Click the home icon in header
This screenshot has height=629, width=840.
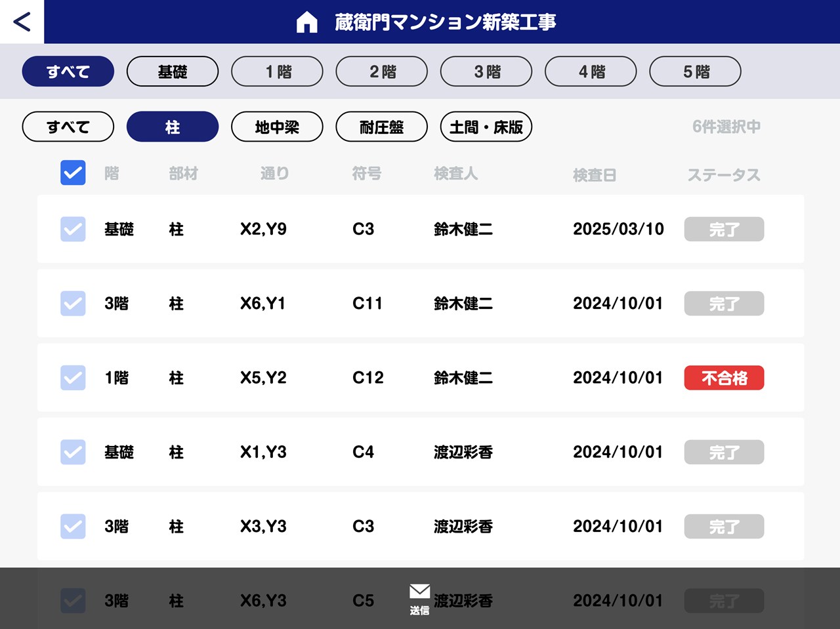coord(306,22)
